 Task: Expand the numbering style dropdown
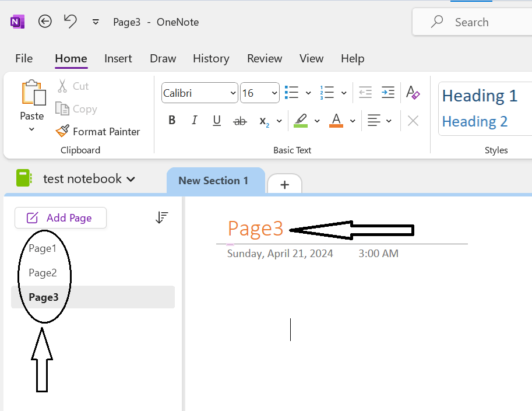point(344,93)
